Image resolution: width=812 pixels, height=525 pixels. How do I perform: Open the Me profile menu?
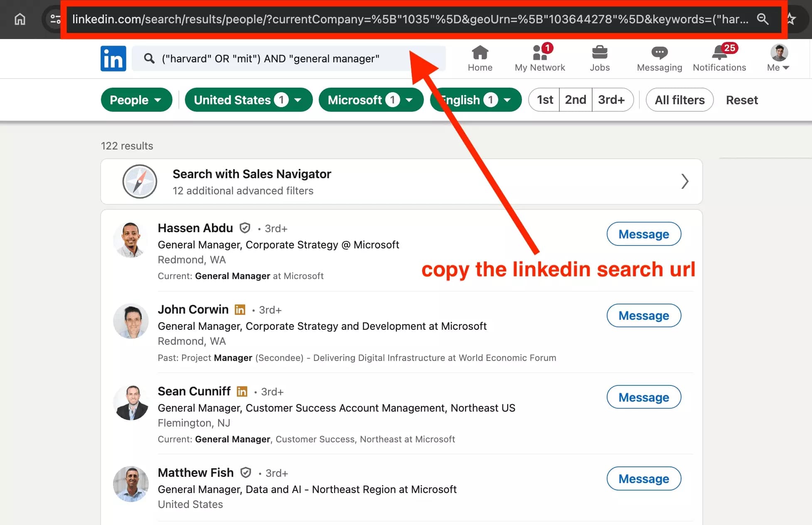tap(778, 59)
